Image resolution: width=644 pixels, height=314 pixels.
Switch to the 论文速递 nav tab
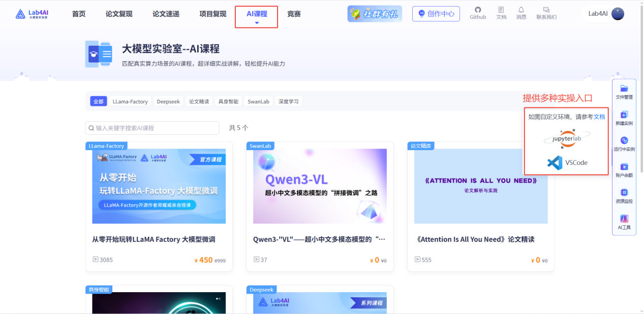click(x=166, y=14)
